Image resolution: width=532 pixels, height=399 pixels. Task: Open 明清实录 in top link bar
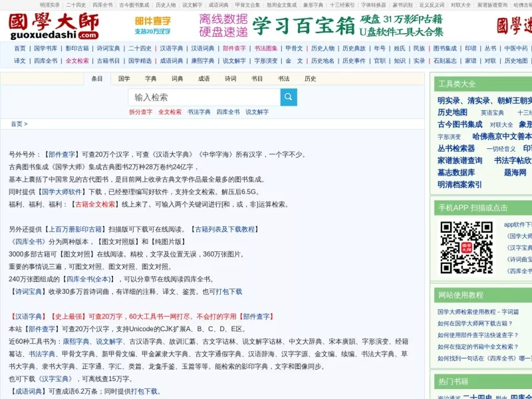click(x=49, y=5)
